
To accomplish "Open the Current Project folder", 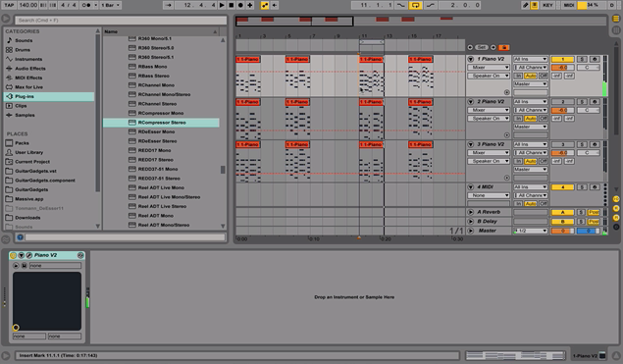I will [32, 162].
